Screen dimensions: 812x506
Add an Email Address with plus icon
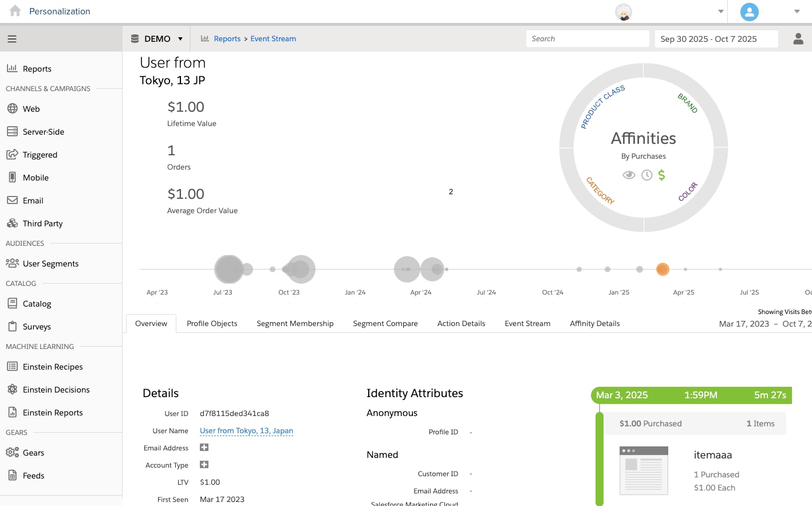[x=204, y=448]
